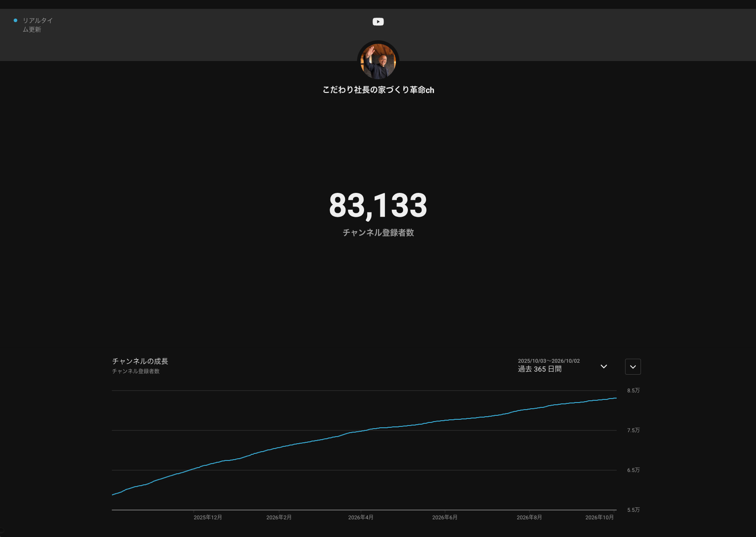The height and width of the screenshot is (537, 756).
Task: Expand the 過去 365 日間 date range dropdown
Action: tap(604, 366)
